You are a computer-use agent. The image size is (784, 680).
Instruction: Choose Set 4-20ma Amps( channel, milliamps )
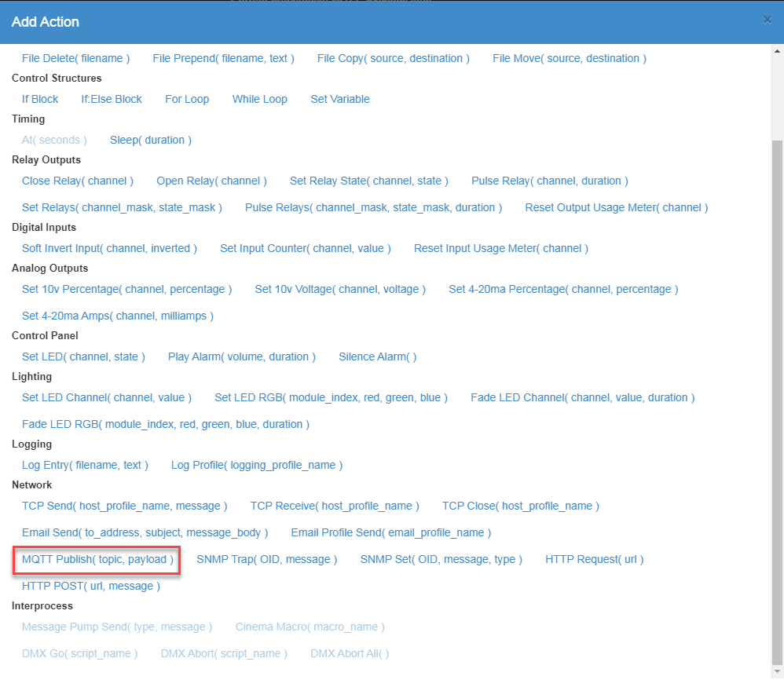[118, 316]
